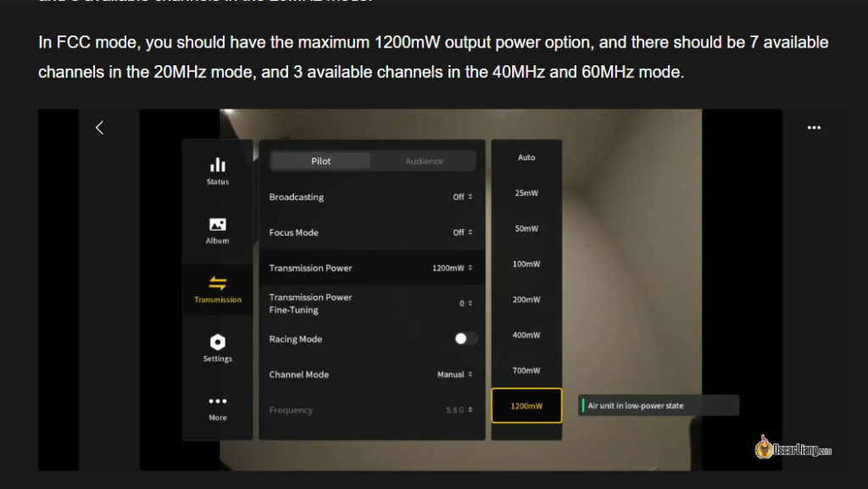The image size is (868, 489).
Task: Click the More three-dots sidebar icon
Action: 218,402
